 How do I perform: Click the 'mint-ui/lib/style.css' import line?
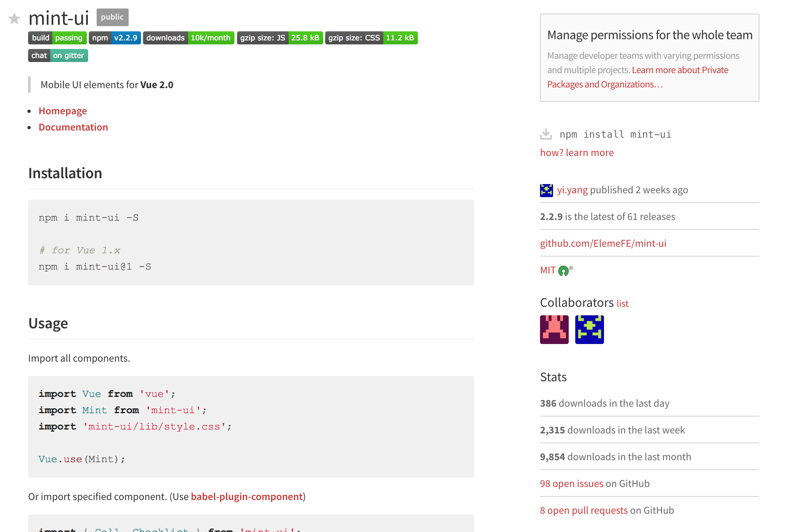(135, 427)
